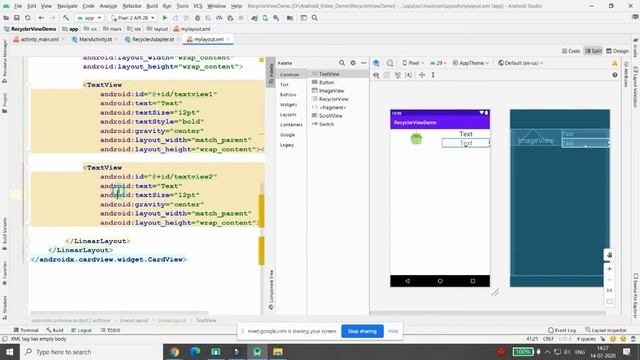Open the Refactor menu

[132, 6]
